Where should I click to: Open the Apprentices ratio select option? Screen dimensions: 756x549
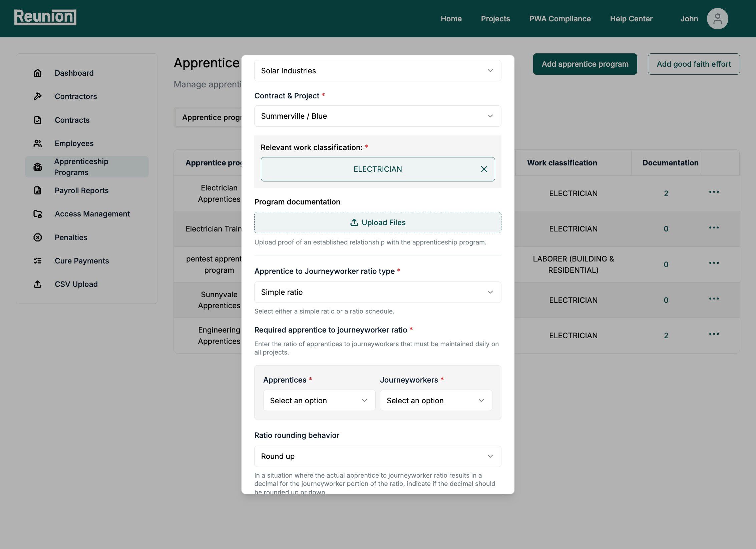[319, 400]
